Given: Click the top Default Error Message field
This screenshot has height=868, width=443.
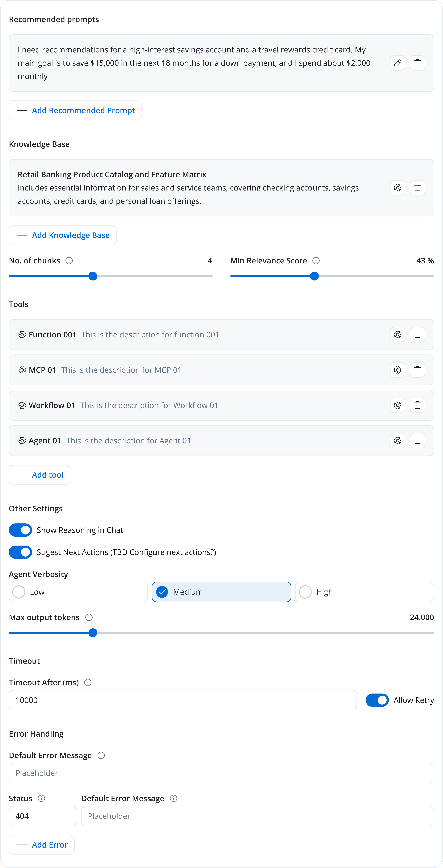Looking at the screenshot, I should click(x=221, y=773).
